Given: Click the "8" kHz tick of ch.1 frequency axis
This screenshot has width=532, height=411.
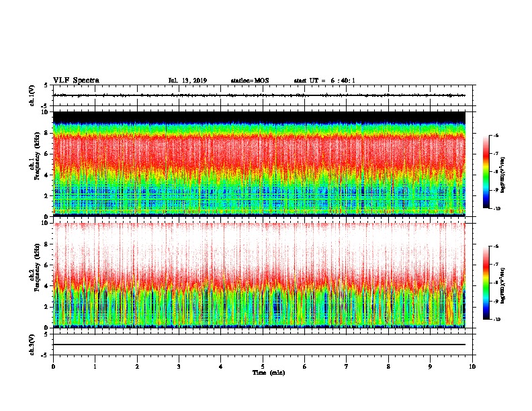Looking at the screenshot, I should pyautogui.click(x=46, y=133).
